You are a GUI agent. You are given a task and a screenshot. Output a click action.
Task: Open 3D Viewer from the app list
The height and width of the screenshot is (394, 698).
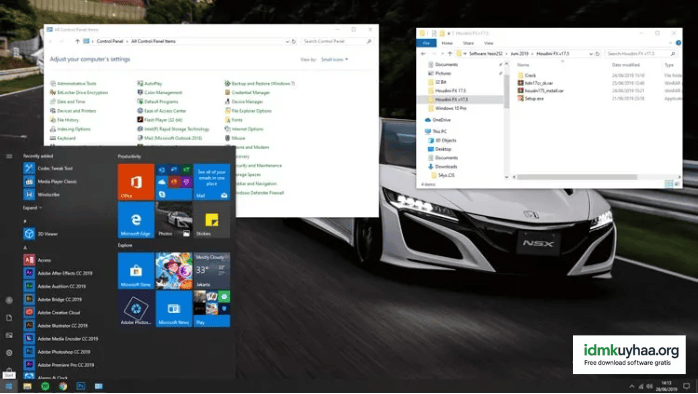point(41,234)
